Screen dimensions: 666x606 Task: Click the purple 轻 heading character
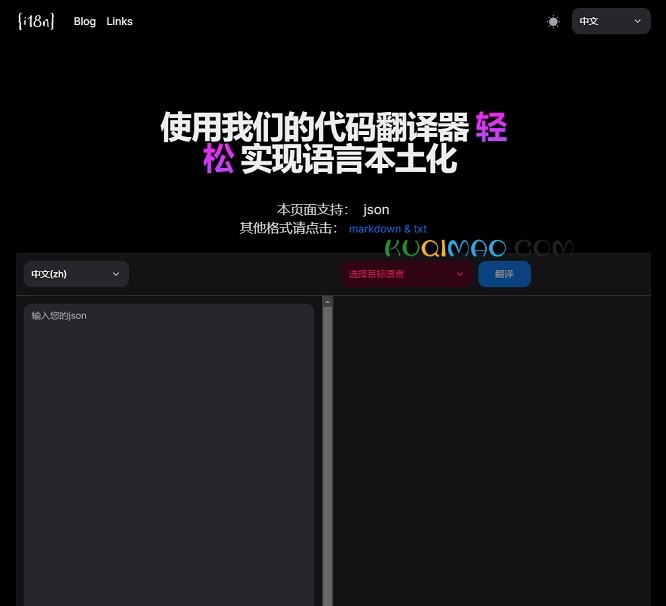point(490,128)
